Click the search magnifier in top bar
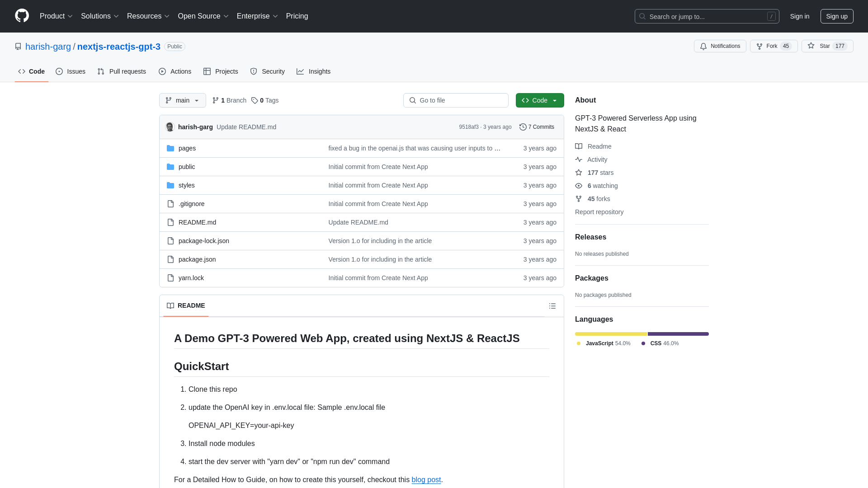The image size is (868, 488). (x=642, y=16)
